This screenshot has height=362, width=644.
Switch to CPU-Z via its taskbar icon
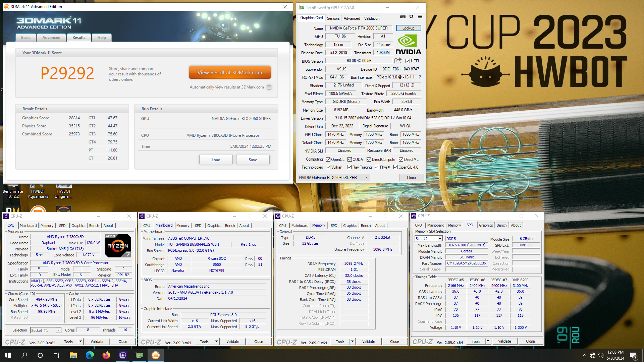tap(122, 355)
